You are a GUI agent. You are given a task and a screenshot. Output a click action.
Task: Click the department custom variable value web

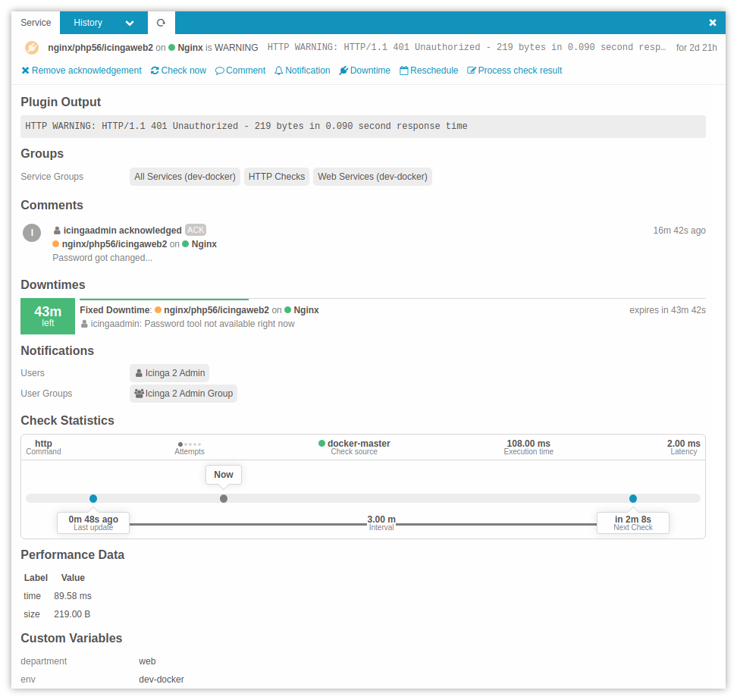coord(147,661)
